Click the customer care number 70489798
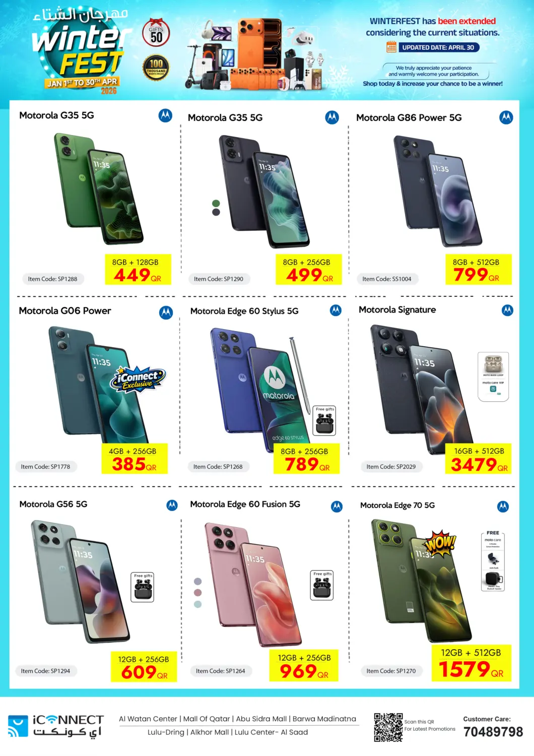The height and width of the screenshot is (756, 534). point(493,732)
